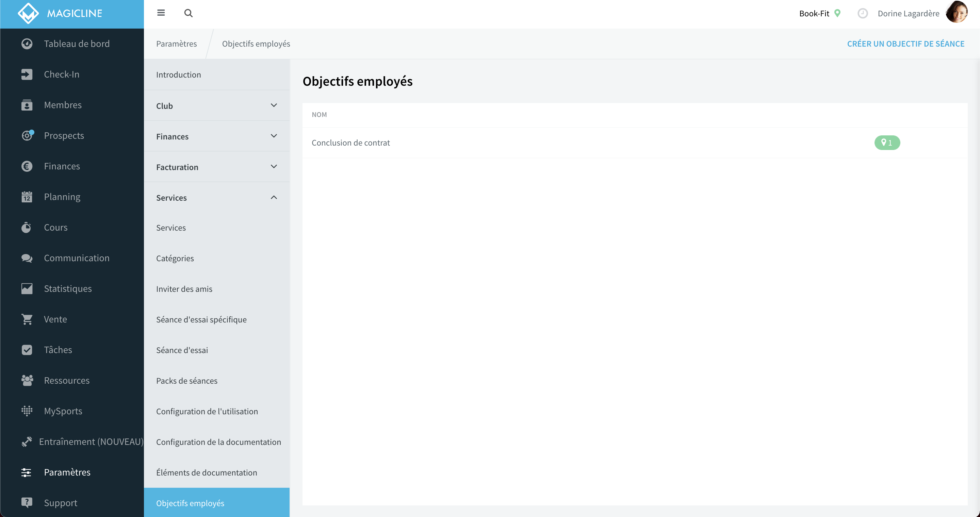Collapse the Services settings group
The height and width of the screenshot is (517, 980).
(x=216, y=198)
